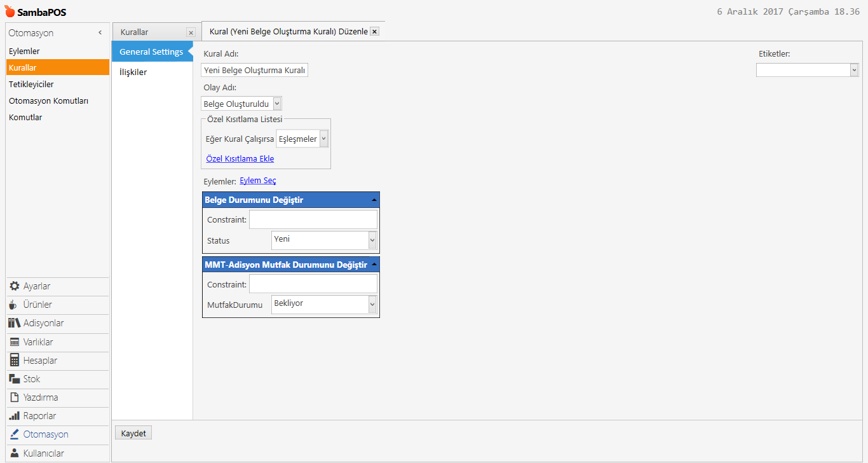This screenshot has height=463, width=868.
Task: Click the Özel Kısıtlama Ekle link
Action: (x=240, y=158)
